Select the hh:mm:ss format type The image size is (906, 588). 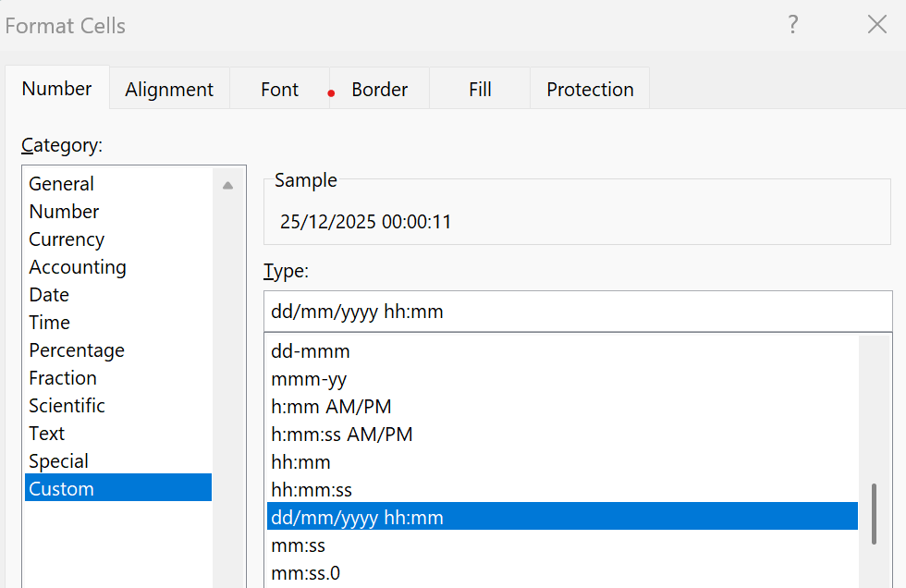coord(312,490)
